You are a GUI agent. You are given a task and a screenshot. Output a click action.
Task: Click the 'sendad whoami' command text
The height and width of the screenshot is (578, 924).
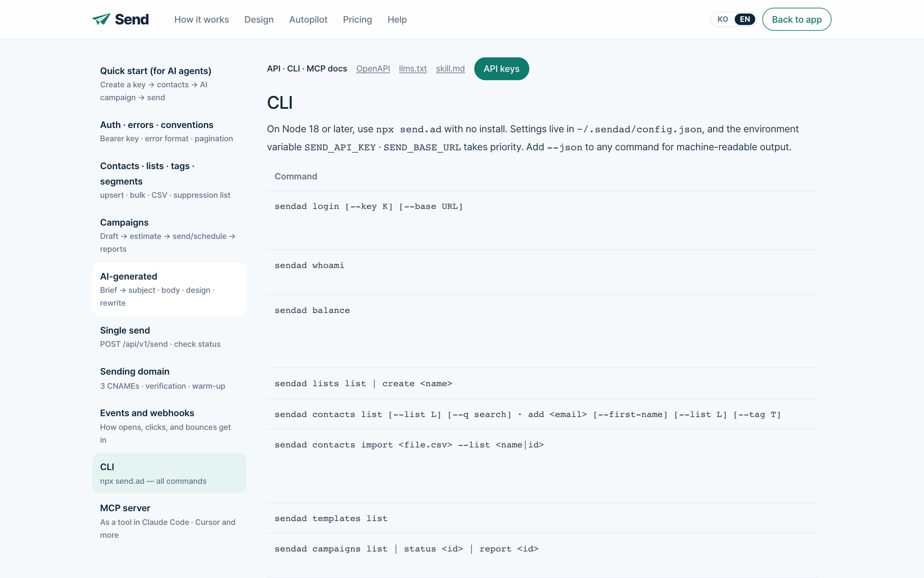coord(309,265)
